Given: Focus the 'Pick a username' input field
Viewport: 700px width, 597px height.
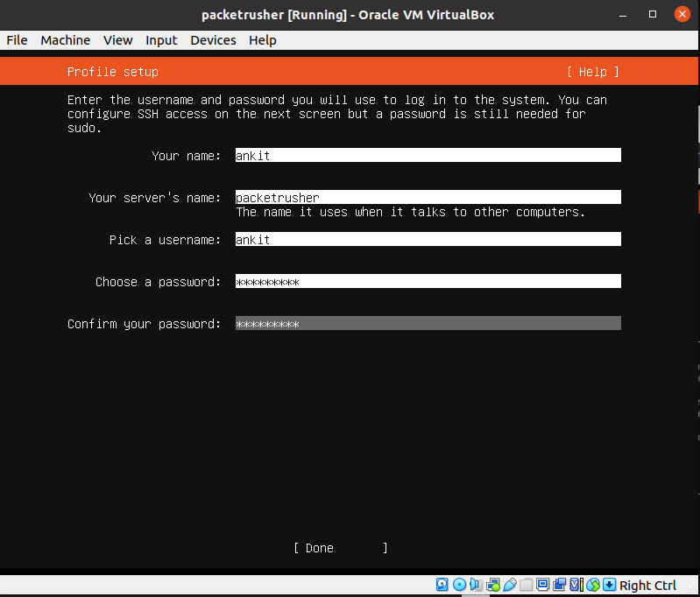Looking at the screenshot, I should (x=428, y=239).
